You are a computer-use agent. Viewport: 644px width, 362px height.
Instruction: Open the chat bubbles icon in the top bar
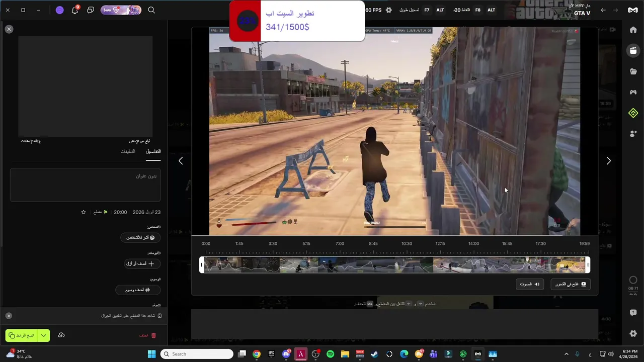point(91,10)
